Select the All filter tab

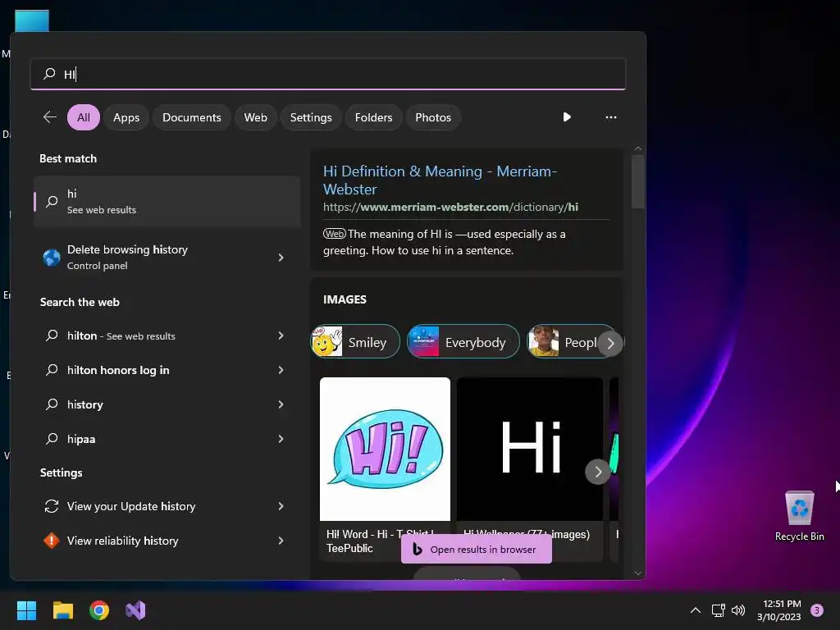(84, 117)
